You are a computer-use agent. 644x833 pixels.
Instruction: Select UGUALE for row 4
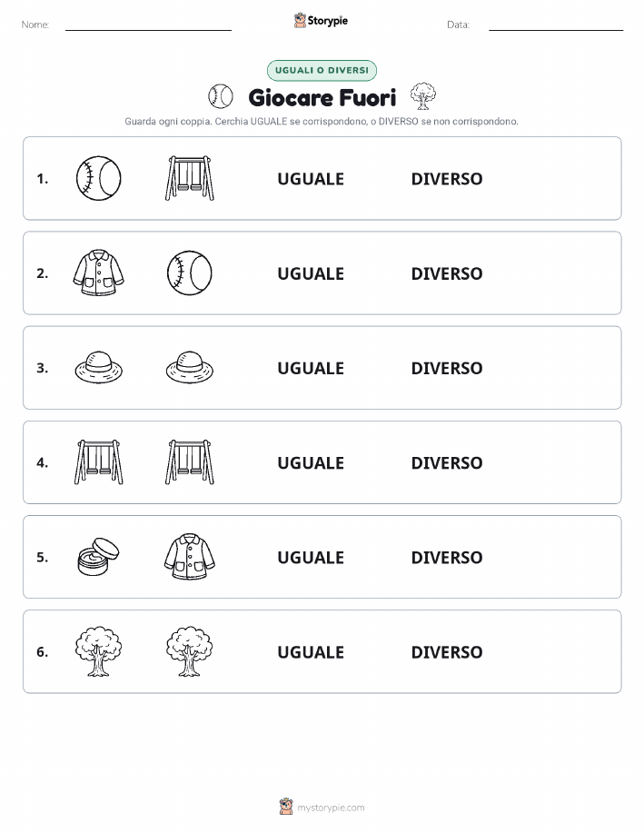311,462
